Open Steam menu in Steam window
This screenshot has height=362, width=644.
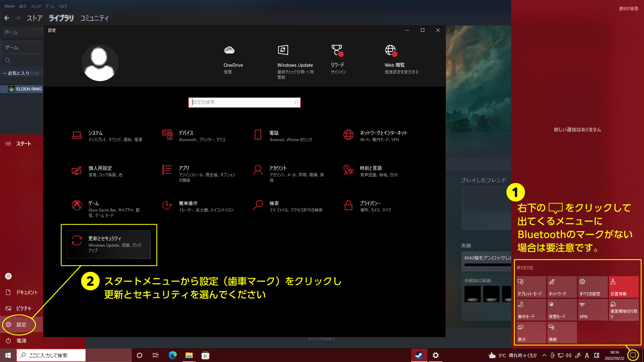(x=9, y=6)
